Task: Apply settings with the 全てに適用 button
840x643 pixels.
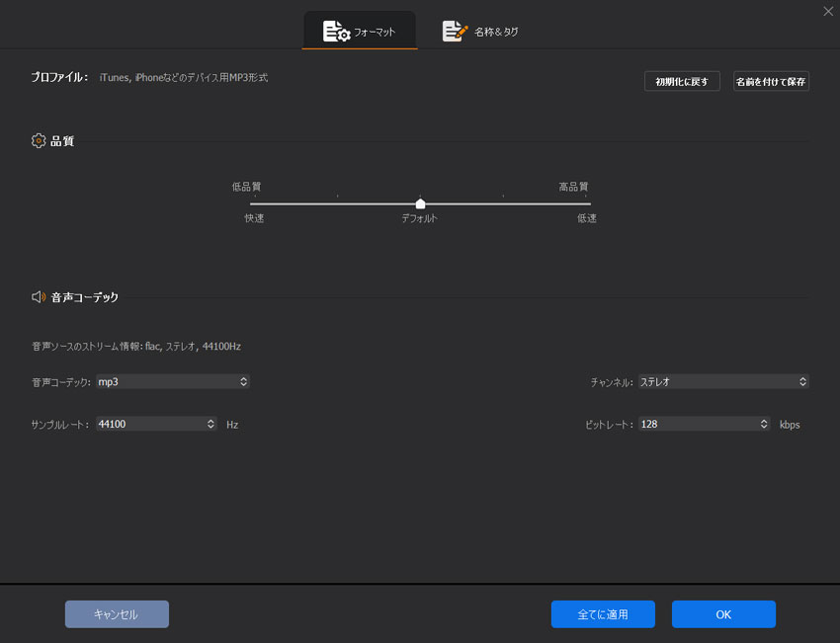Action: pyautogui.click(x=603, y=613)
